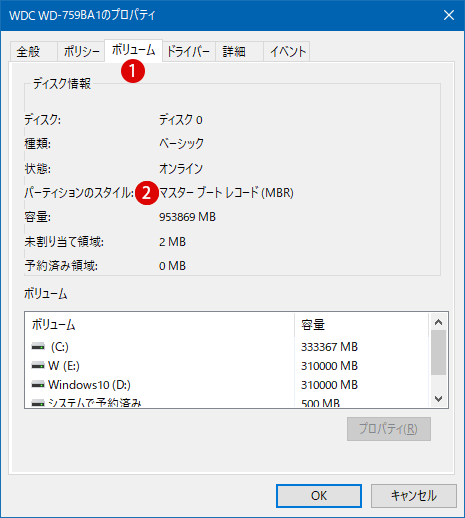Click the 500 MB capacity value
This screenshot has height=518, width=465.
tap(320, 403)
